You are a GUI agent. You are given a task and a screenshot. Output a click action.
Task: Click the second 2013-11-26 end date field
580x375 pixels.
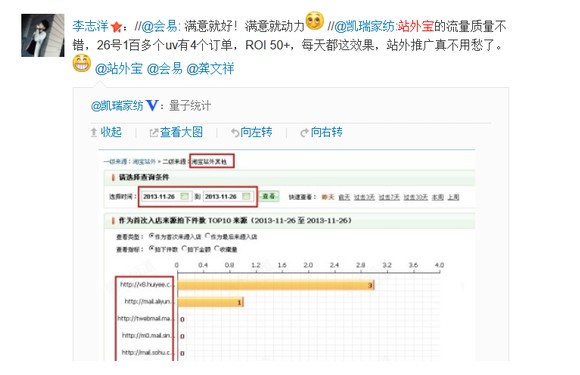click(x=228, y=196)
